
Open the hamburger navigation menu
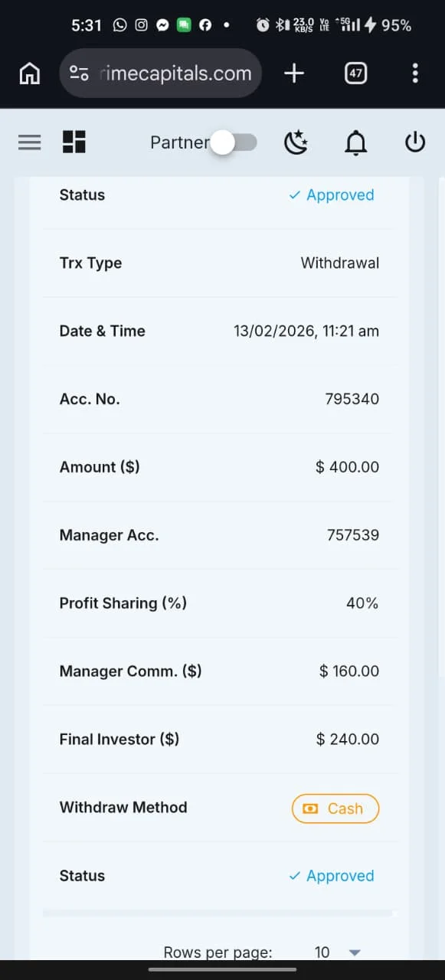tap(29, 142)
